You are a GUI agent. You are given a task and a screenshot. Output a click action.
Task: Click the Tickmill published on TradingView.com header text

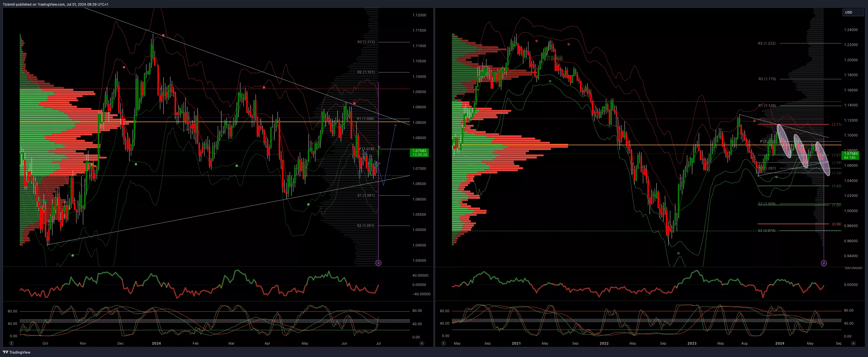coord(56,5)
